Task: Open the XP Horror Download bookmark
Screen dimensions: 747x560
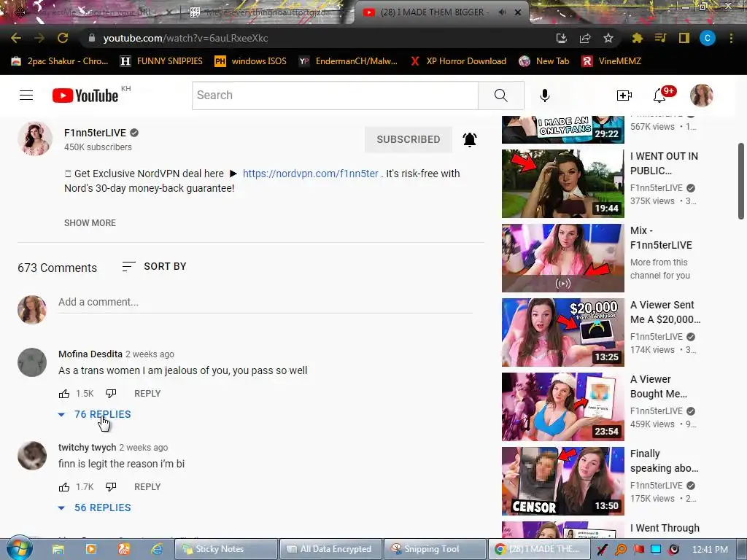Action: (458, 61)
